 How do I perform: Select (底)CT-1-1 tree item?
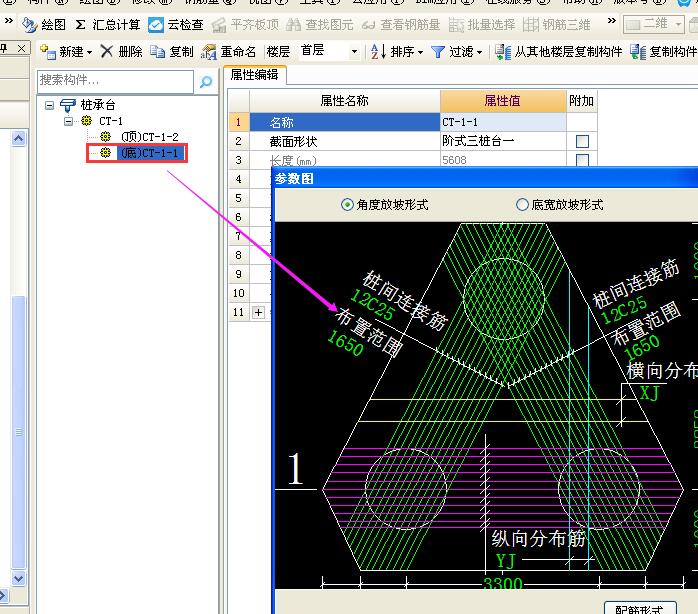150,153
